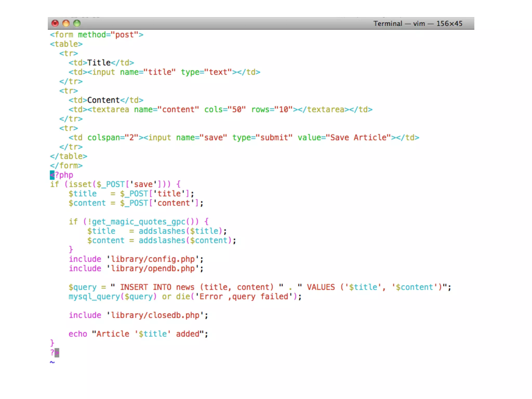This screenshot has width=532, height=399.
Task: Click the closing ?> tag cursor block
Action: 57,353
